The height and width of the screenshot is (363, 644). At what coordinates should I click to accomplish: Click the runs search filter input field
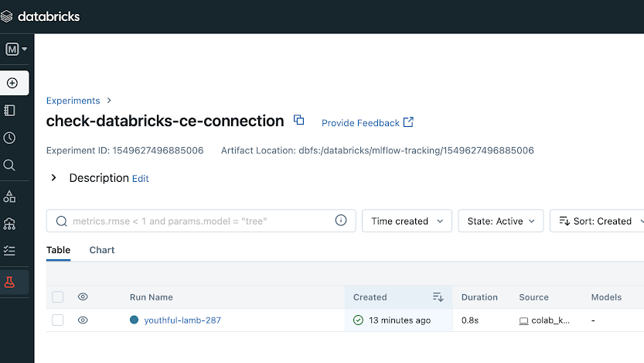[x=197, y=221]
